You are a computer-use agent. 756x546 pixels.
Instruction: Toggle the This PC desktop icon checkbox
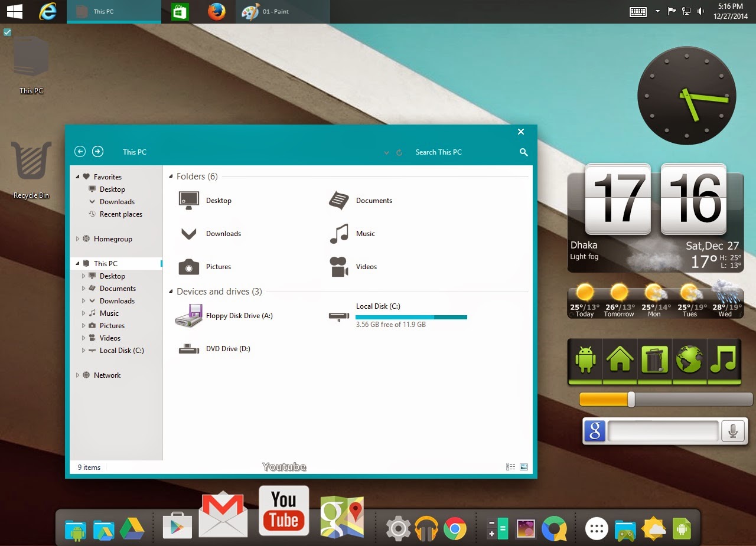tap(7, 32)
